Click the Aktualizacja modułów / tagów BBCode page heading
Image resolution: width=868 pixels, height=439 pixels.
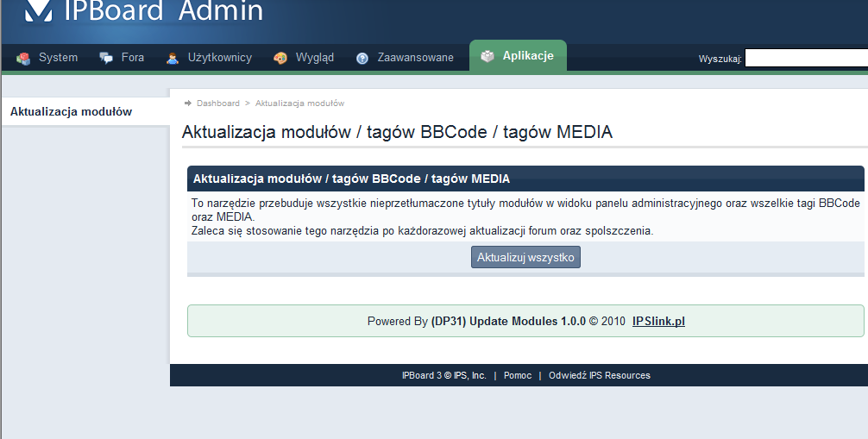pos(397,132)
